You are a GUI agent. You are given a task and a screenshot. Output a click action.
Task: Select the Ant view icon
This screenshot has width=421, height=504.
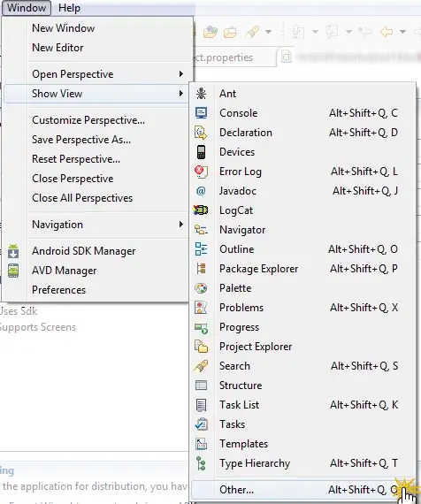tap(202, 94)
